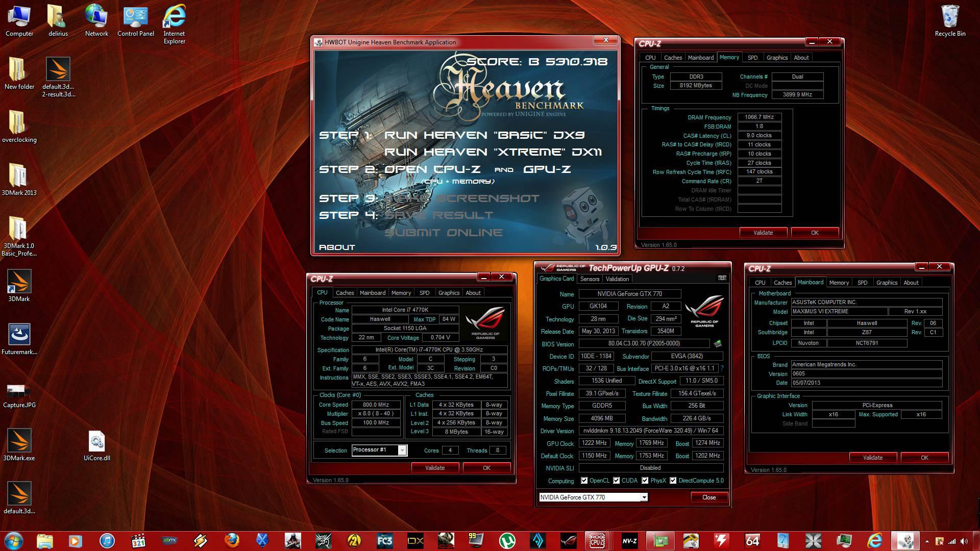Viewport: 980px width, 551px height.
Task: Switch to ROG CPU-Z taskbar button
Action: tap(597, 541)
